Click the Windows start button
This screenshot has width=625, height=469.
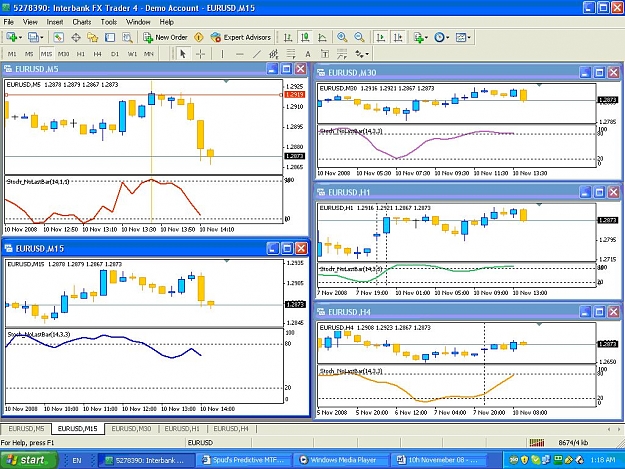click(x=29, y=460)
